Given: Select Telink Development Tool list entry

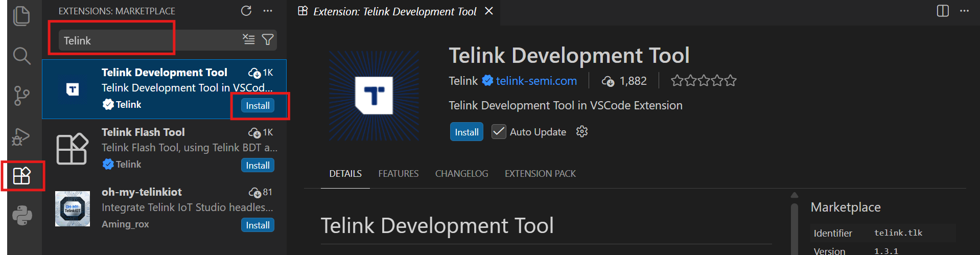Looking at the screenshot, I should tap(164, 89).
